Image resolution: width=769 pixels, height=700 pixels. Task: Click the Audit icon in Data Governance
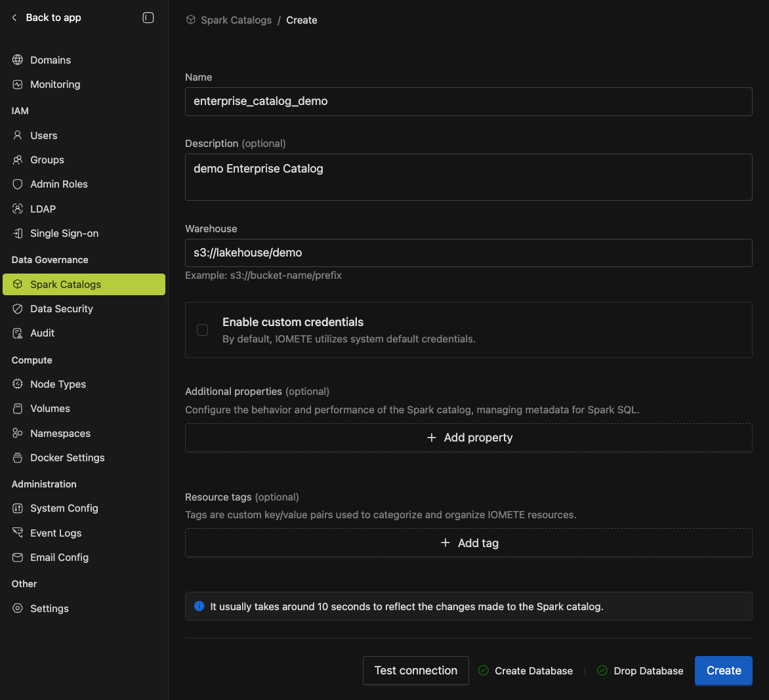[17, 333]
